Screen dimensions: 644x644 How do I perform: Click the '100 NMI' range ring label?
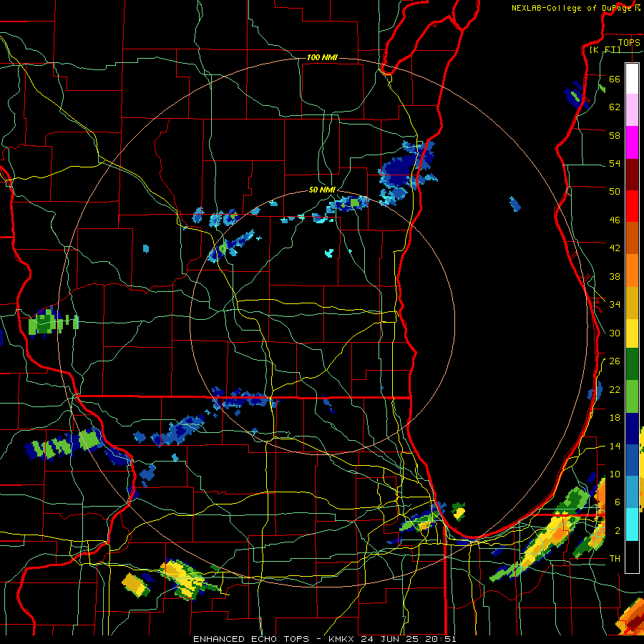coord(322,57)
